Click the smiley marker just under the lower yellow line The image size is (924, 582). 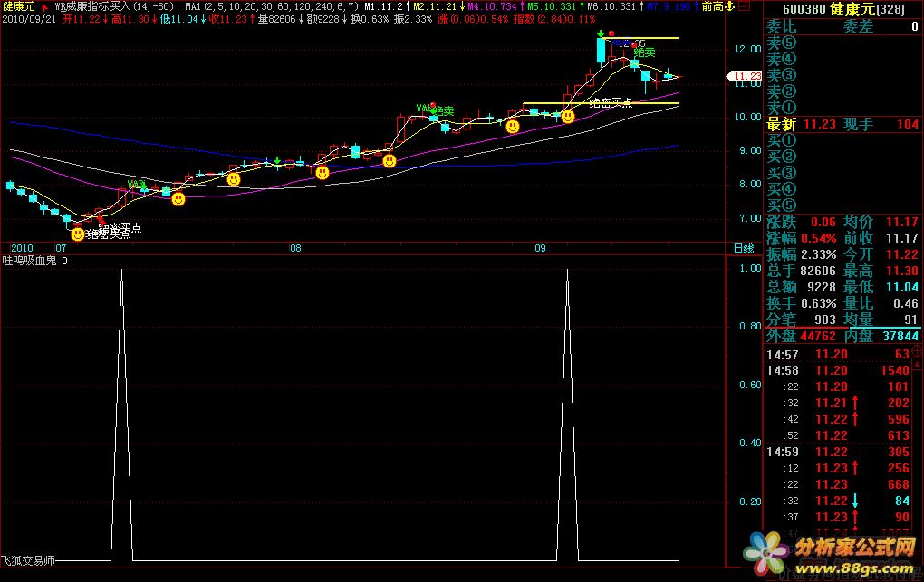[x=567, y=117]
